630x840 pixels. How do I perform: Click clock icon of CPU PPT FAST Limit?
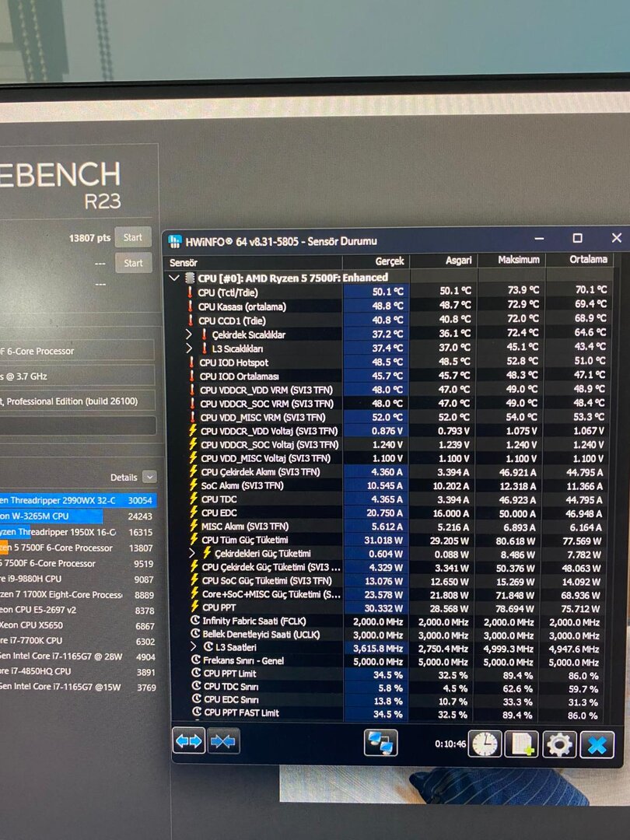(197, 712)
